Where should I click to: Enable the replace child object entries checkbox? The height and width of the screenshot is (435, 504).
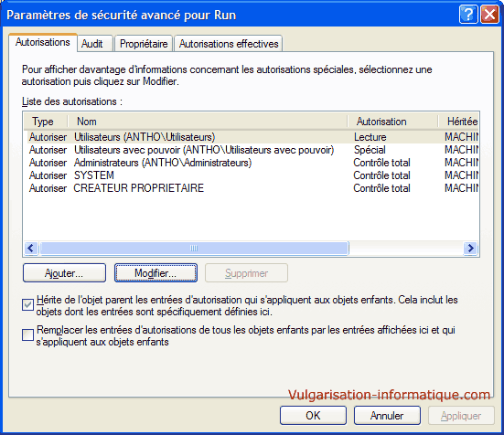28,334
